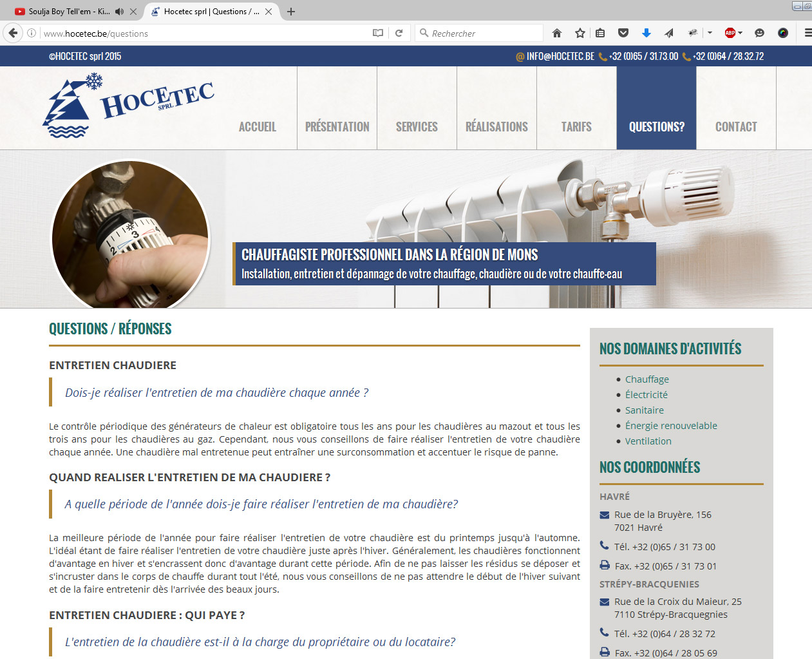Open reader view icon in address bar
Image resolution: width=812 pixels, height=659 pixels.
point(378,33)
